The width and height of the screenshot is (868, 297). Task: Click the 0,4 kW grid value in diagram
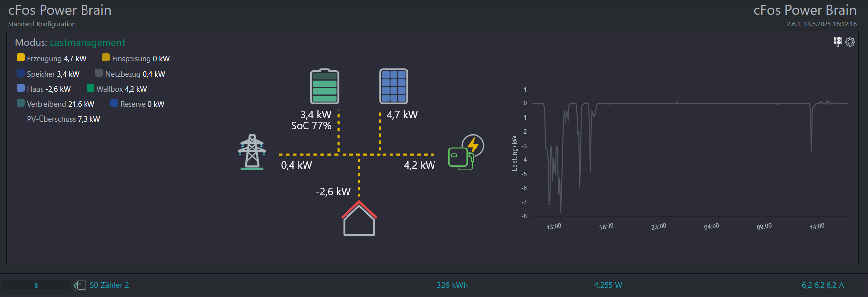point(297,165)
